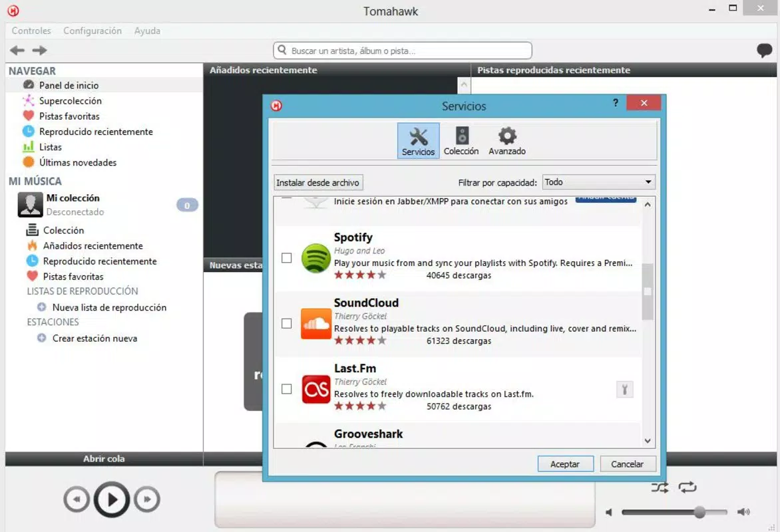Toggle shuffle playback
This screenshot has height=532, width=780.
[660, 487]
